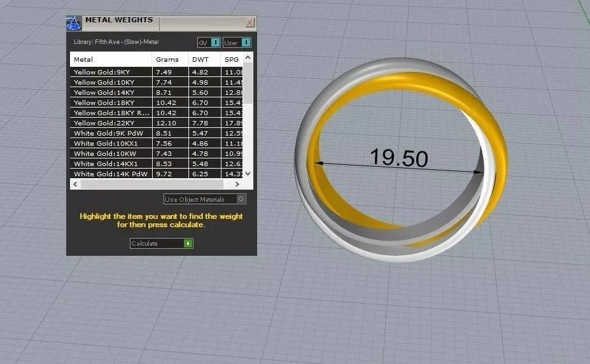Sort by the DWT column header
Viewport: 590px width, 364px height.
point(204,59)
